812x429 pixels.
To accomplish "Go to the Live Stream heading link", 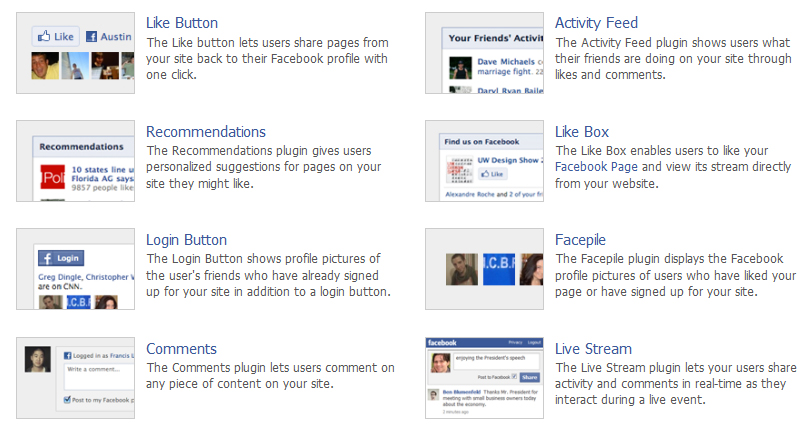I will click(x=593, y=349).
